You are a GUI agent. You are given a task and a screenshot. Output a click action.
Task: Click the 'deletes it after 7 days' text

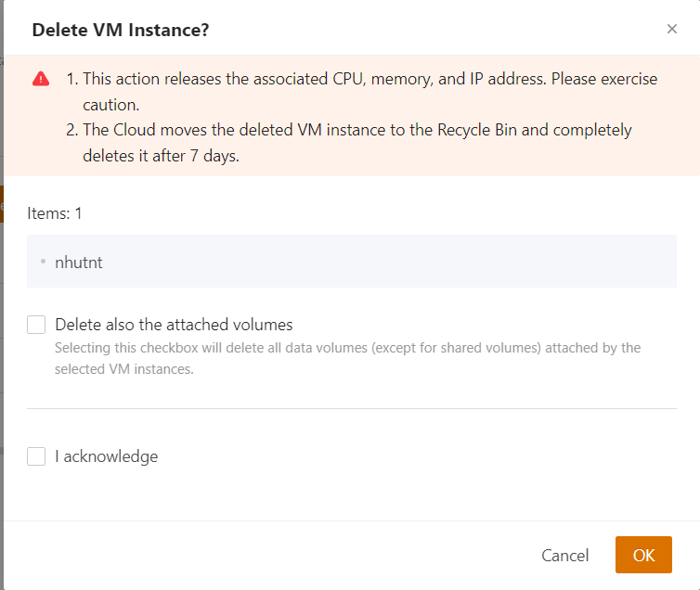[162, 155]
